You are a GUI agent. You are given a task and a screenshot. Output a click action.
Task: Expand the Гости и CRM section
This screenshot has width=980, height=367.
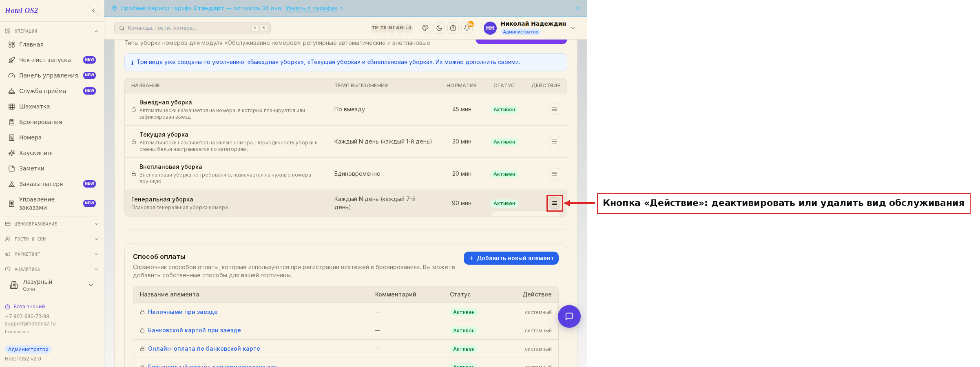tap(52, 239)
